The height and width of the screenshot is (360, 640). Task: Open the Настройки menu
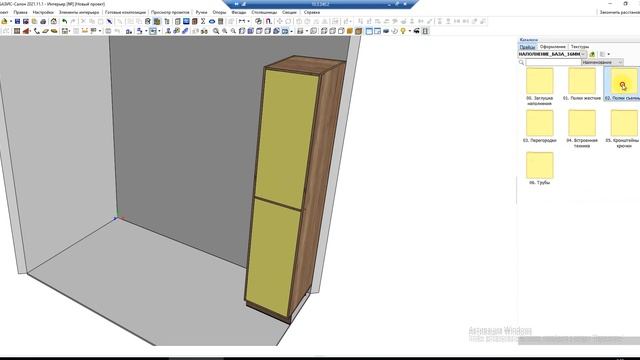pos(43,12)
